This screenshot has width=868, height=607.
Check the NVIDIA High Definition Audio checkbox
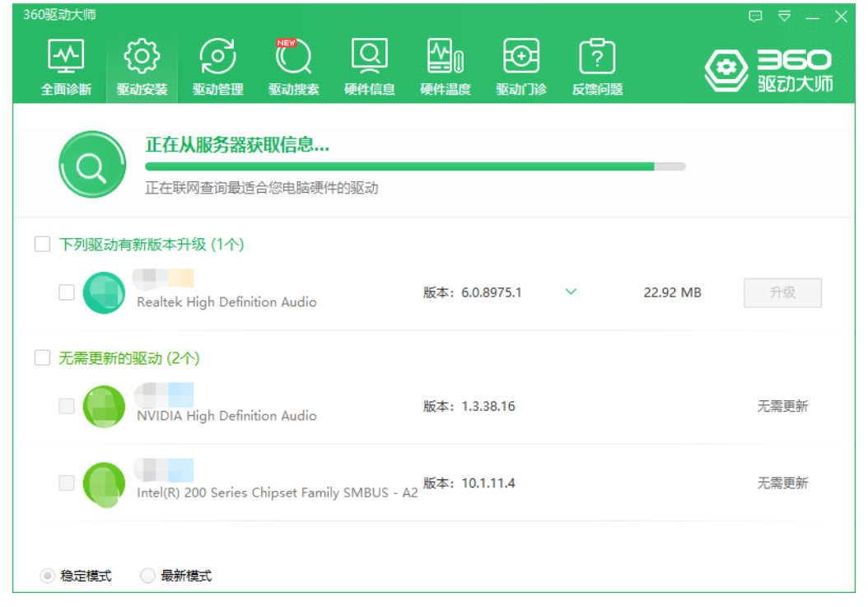pos(67,406)
